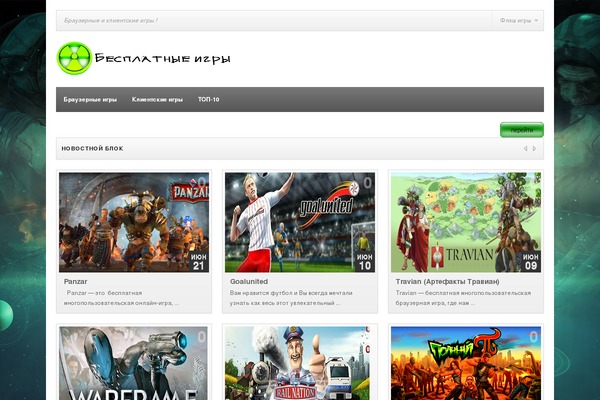Screen dimensions: 600x400
Task: Open the Бесплатные игры site title
Action: tap(162, 59)
